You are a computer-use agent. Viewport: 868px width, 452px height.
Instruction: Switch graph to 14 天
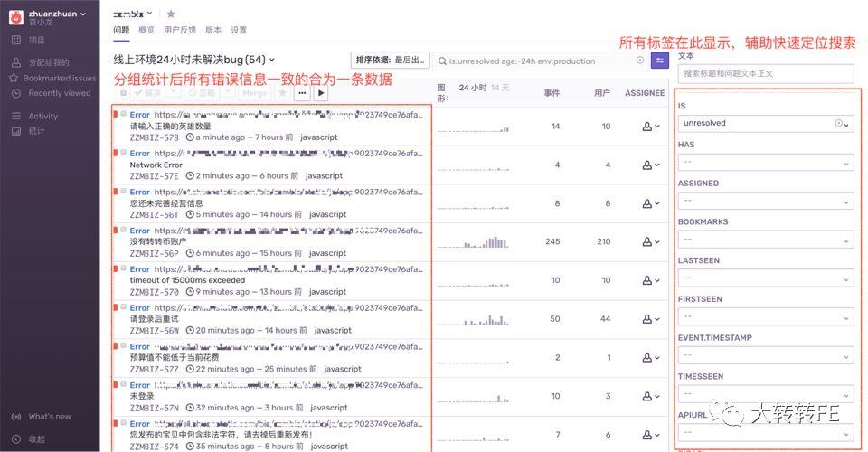pyautogui.click(x=500, y=88)
